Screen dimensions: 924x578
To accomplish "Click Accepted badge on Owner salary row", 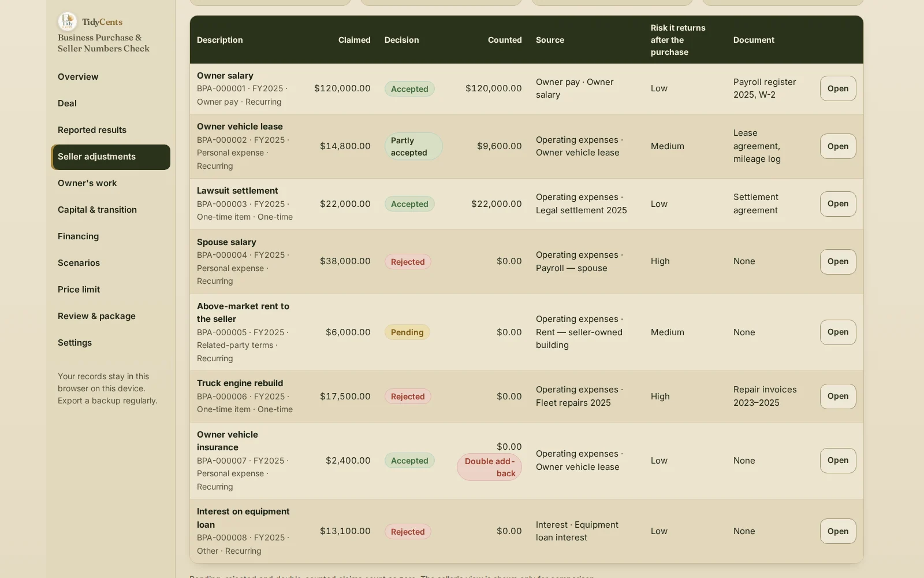I will 409,89.
